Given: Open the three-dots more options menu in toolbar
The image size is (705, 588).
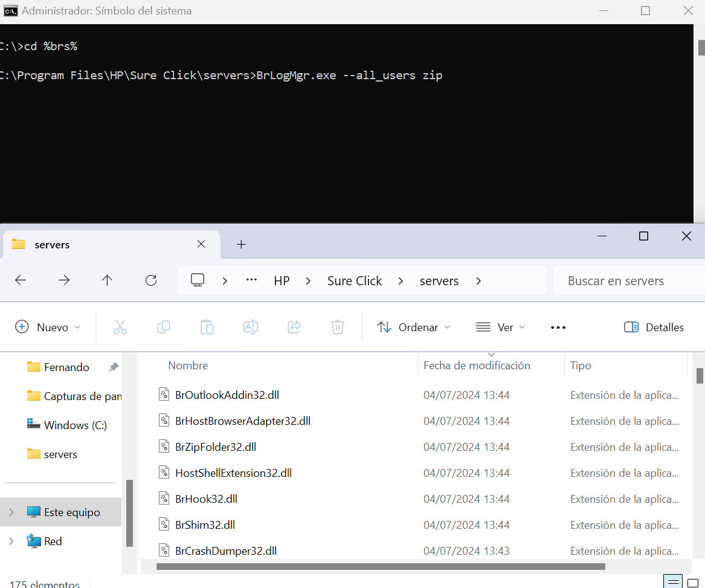Looking at the screenshot, I should point(558,328).
